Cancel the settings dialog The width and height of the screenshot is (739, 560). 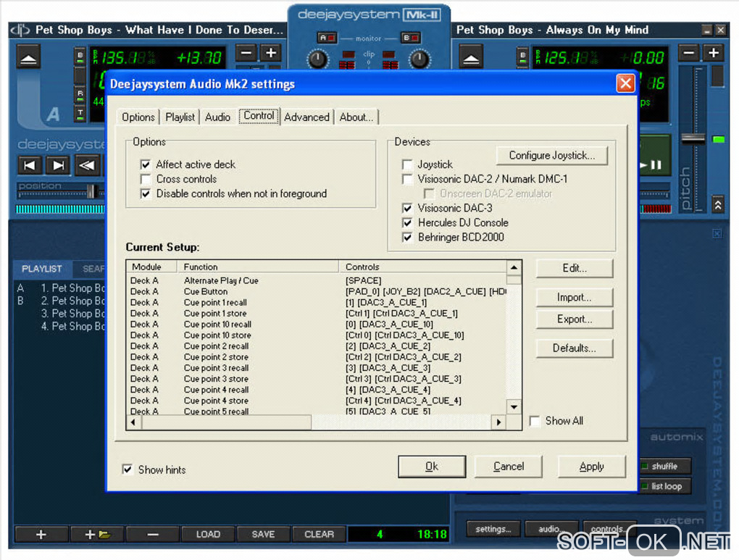coord(509,467)
